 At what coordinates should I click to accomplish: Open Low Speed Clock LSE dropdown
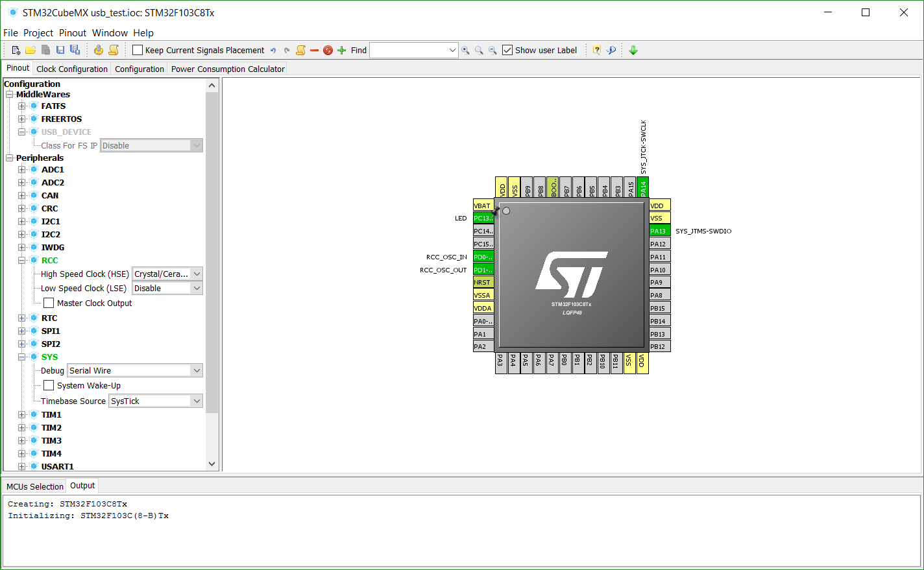[x=167, y=288]
